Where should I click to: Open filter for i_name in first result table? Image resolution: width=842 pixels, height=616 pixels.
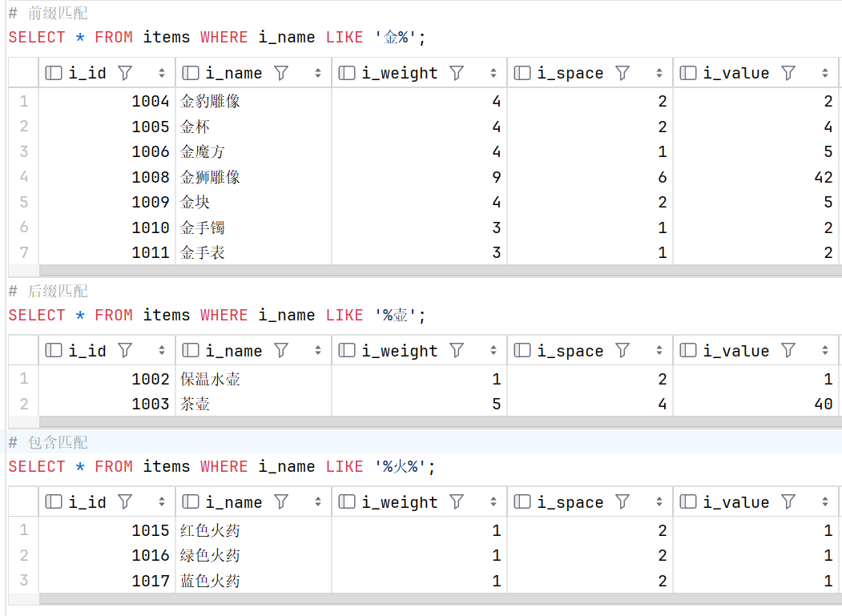tap(281, 73)
